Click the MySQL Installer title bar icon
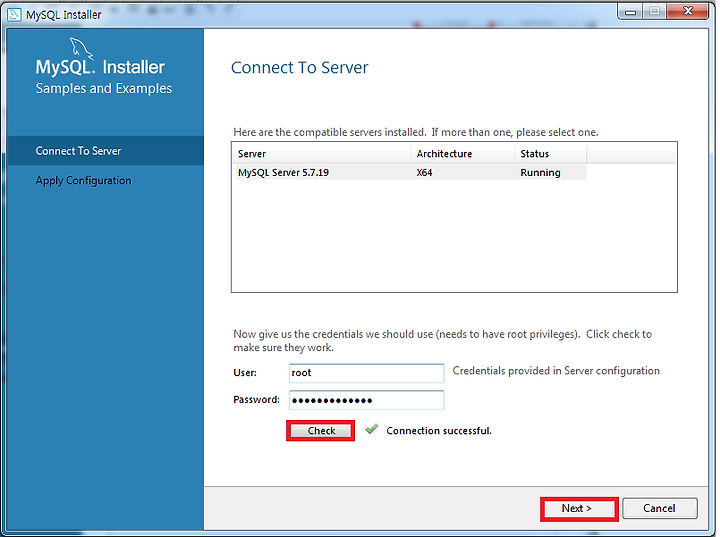Image resolution: width=720 pixels, height=537 pixels. (14, 15)
